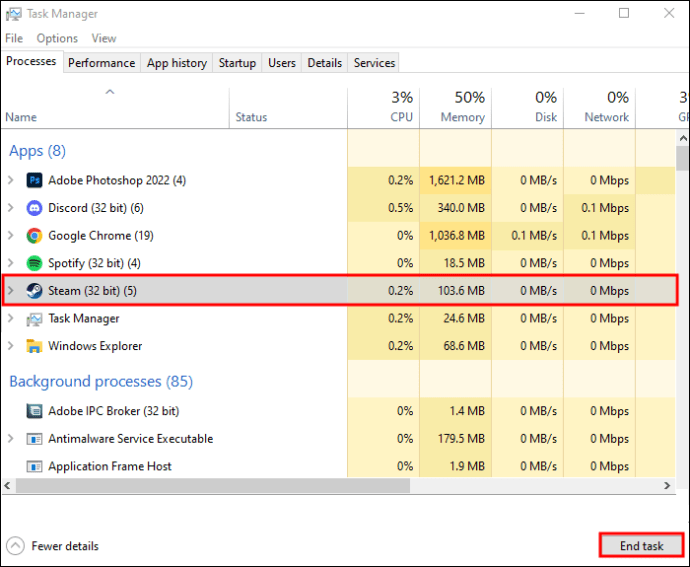The width and height of the screenshot is (690, 567).
Task: Switch to the Performance tab
Action: 102,63
